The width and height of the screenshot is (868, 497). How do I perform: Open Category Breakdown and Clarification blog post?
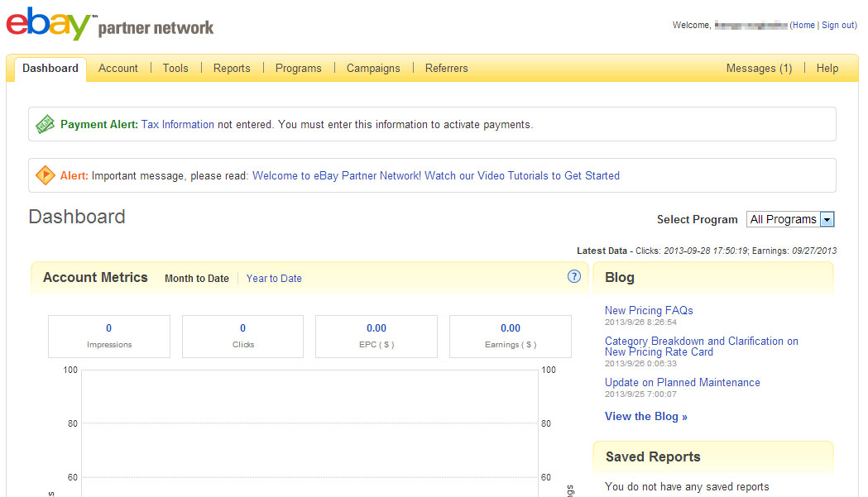pyautogui.click(x=702, y=346)
